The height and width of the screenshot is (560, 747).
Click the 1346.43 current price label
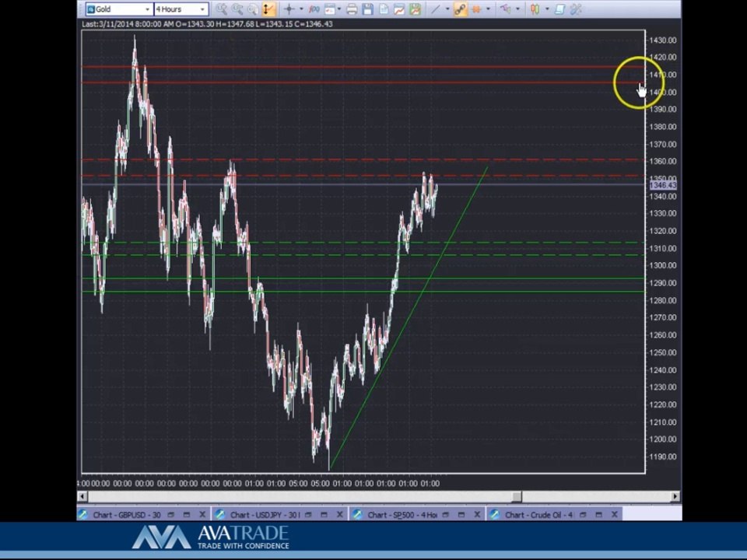pos(663,185)
